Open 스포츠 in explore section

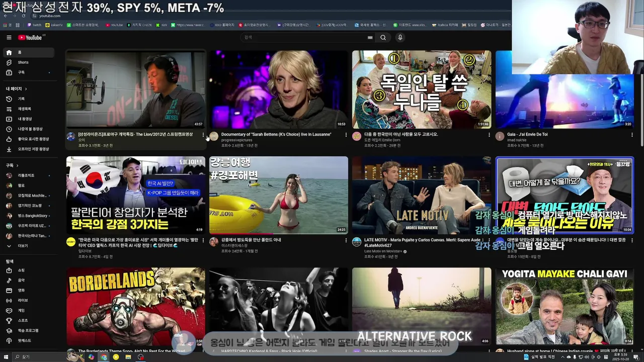coord(29,321)
